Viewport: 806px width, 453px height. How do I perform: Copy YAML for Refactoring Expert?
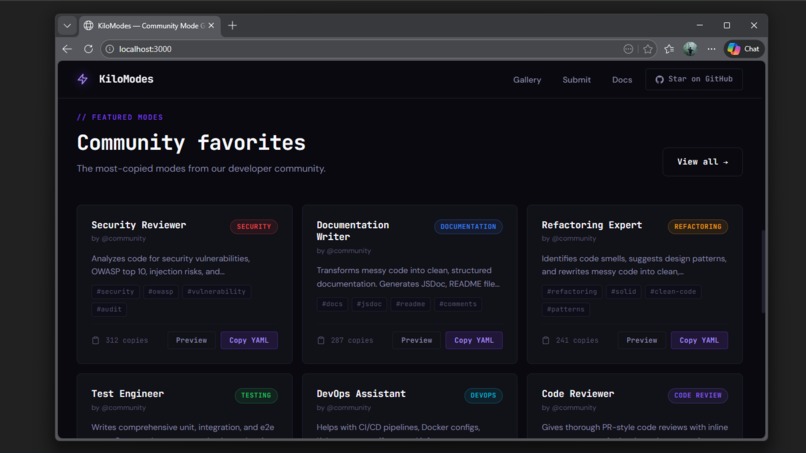(x=699, y=340)
